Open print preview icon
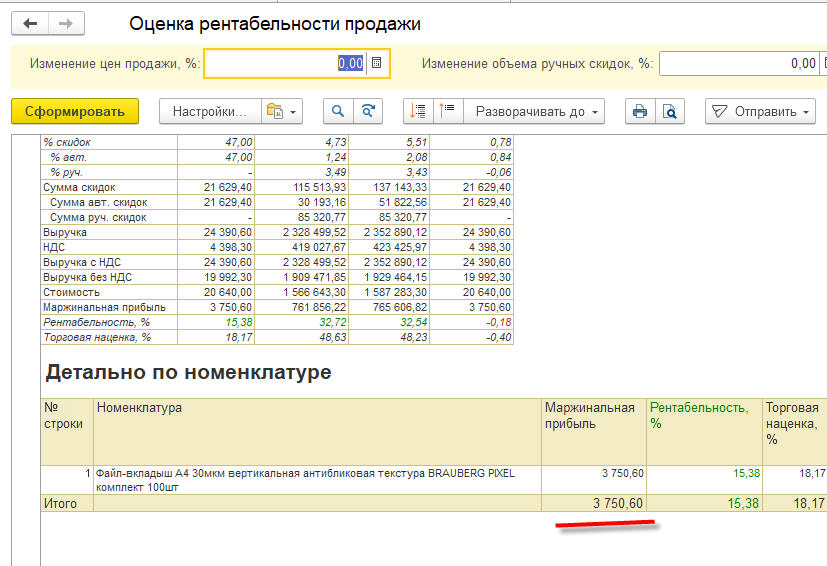This screenshot has width=827, height=566. coord(670,111)
